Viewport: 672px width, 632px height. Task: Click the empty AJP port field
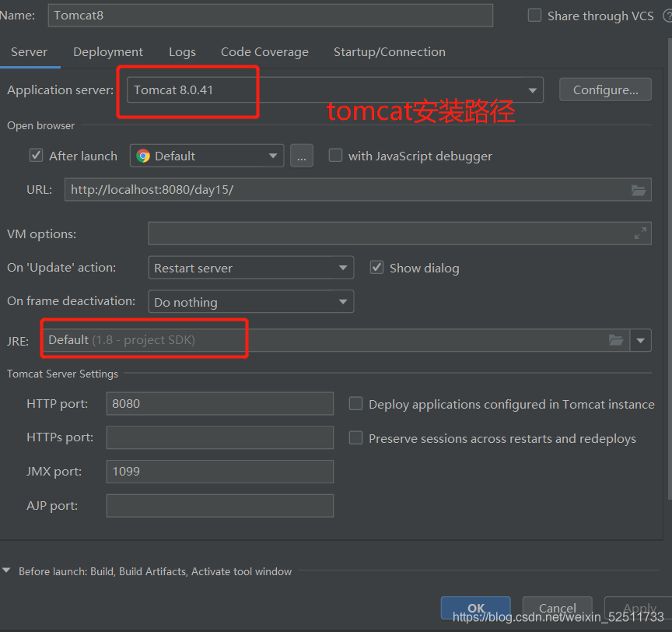(x=220, y=505)
